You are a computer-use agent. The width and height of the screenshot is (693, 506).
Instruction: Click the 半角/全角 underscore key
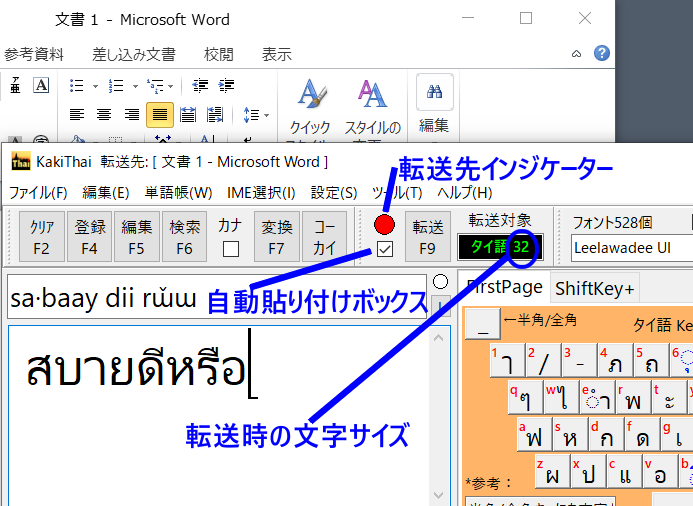[483, 323]
